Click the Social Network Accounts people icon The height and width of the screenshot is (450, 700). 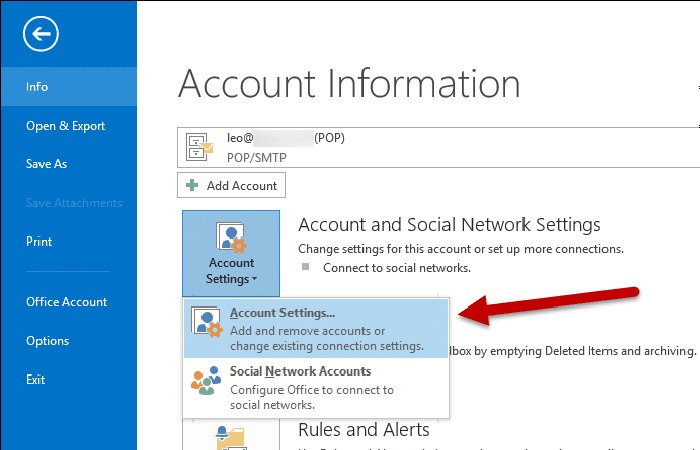click(x=206, y=380)
